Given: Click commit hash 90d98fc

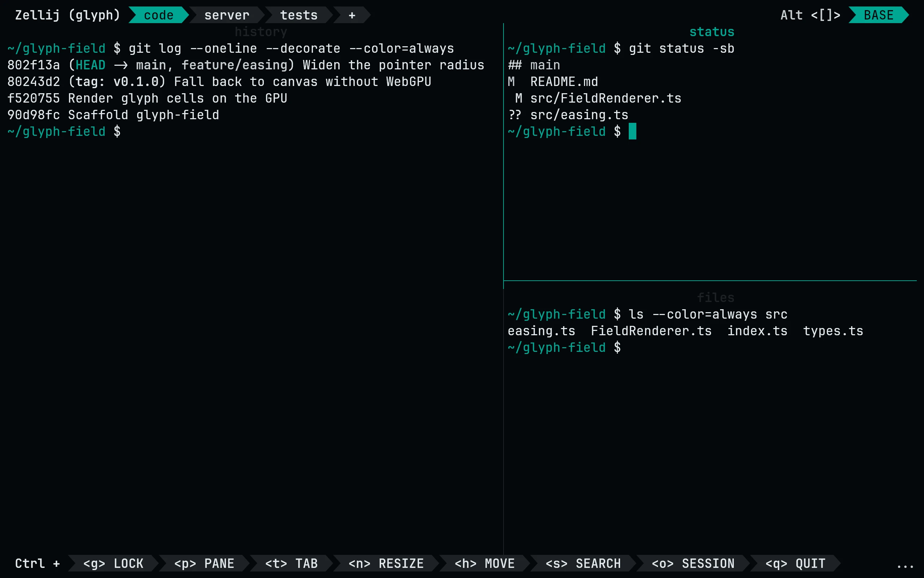Looking at the screenshot, I should (34, 115).
